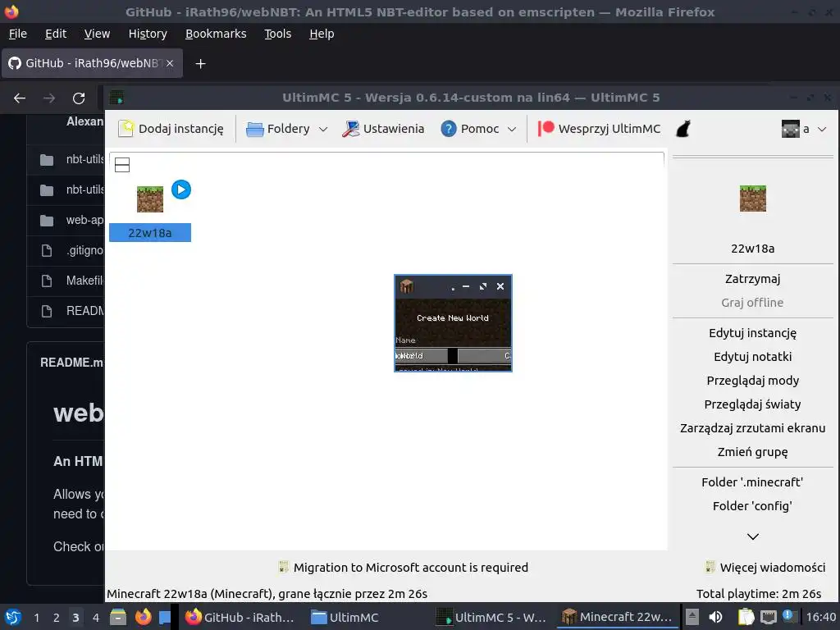Click Migration to Microsoft account news link

click(x=404, y=568)
